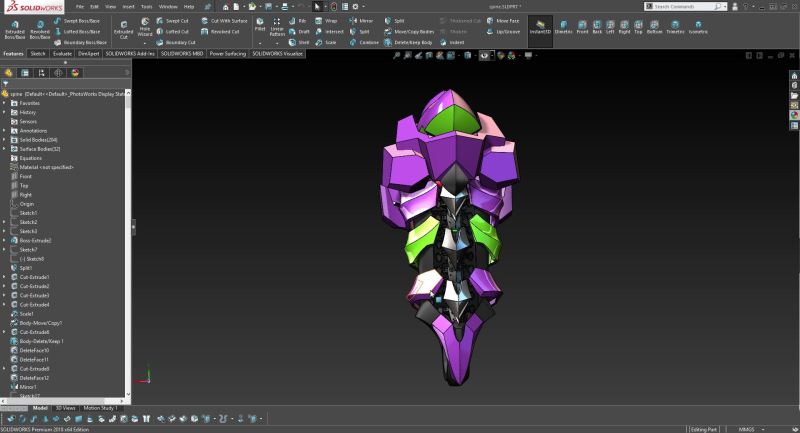Select the Shell tool

point(299,42)
